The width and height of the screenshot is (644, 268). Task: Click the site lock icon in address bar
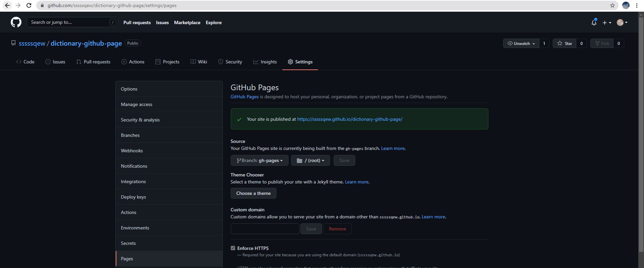tap(42, 5)
